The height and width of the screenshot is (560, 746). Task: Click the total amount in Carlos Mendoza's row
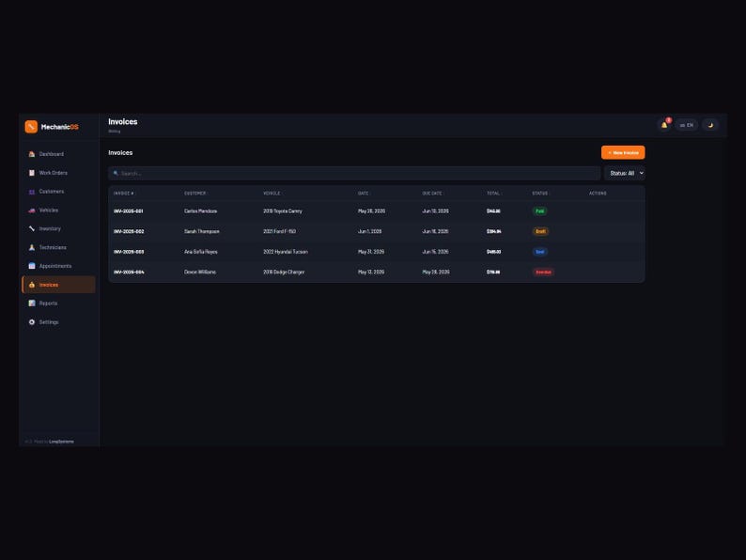click(x=493, y=210)
